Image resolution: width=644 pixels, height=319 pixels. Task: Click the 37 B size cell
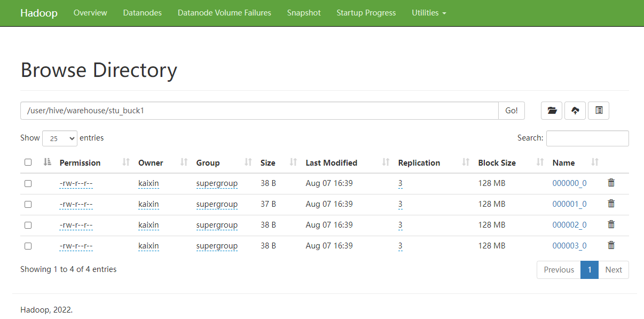268,204
